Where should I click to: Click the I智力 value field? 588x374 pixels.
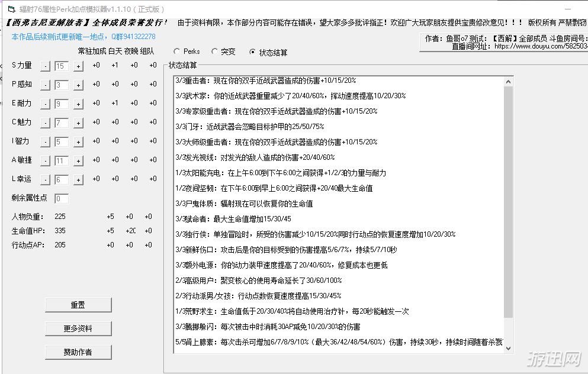pyautogui.click(x=62, y=142)
